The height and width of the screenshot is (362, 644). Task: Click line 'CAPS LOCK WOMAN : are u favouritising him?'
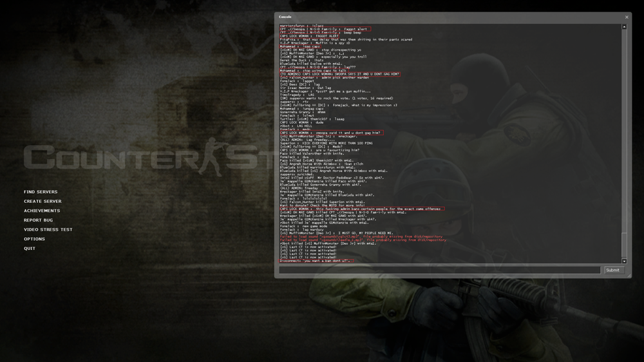319,150
